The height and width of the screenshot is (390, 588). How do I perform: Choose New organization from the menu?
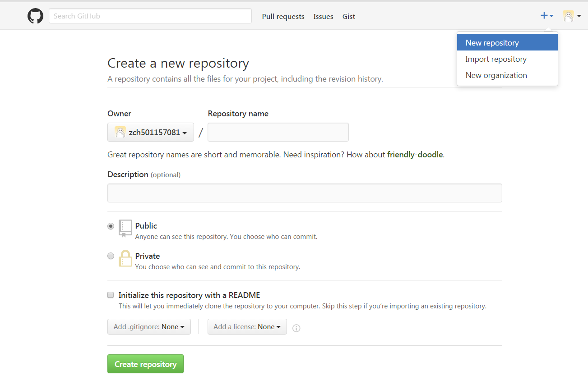pyautogui.click(x=507, y=75)
